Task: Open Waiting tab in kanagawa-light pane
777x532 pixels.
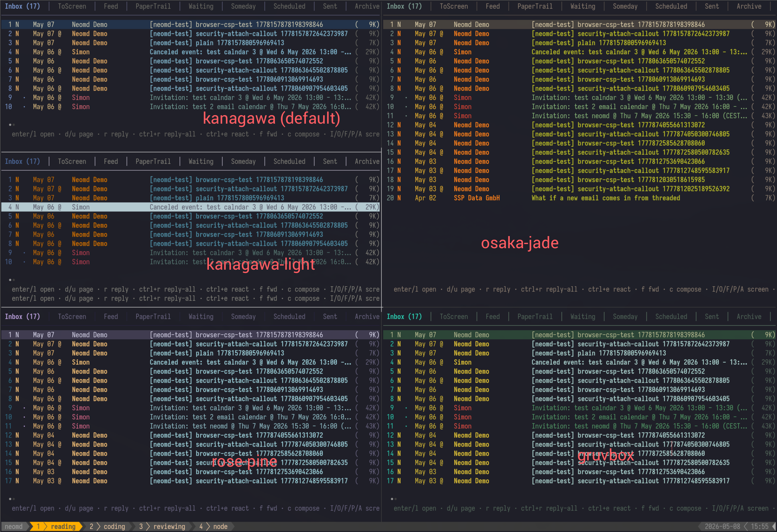Action: [x=201, y=162]
